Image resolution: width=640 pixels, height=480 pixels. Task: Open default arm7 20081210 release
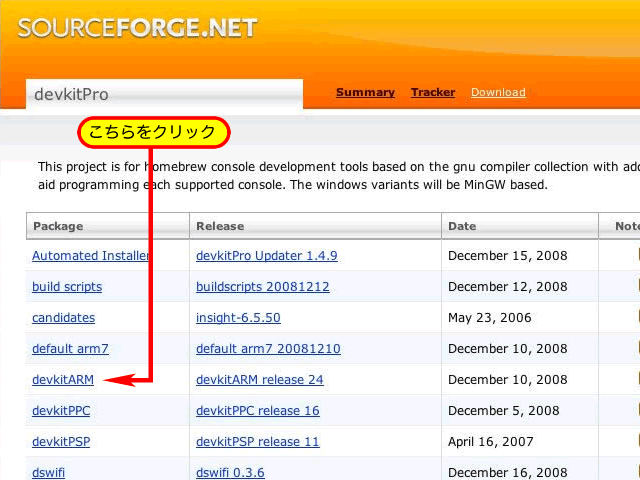pyautogui.click(x=268, y=349)
